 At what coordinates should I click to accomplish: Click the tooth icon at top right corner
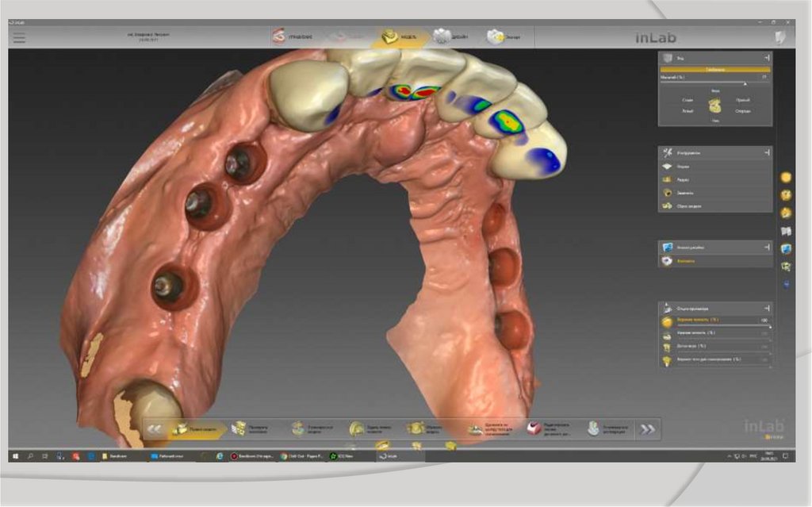pos(780,36)
